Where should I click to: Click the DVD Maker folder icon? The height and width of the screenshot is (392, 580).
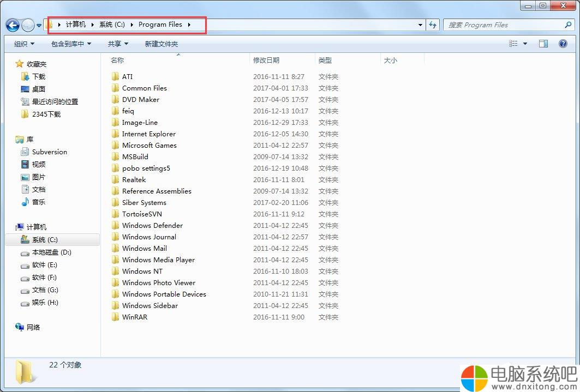click(116, 99)
